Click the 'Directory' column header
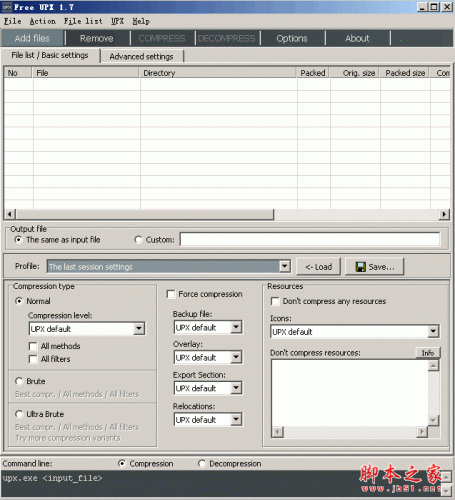This screenshot has height=500, width=455. pyautogui.click(x=218, y=73)
